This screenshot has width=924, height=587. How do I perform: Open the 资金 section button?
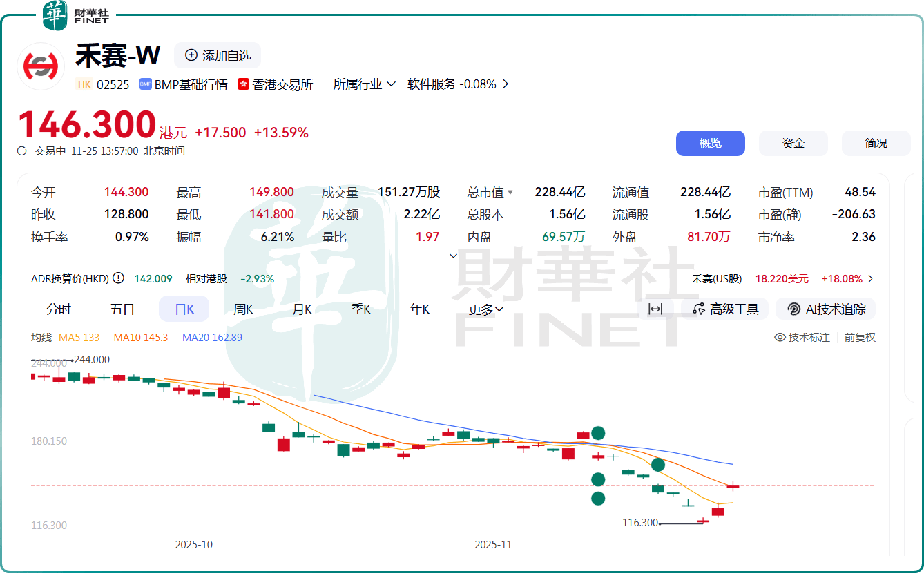tap(793, 143)
